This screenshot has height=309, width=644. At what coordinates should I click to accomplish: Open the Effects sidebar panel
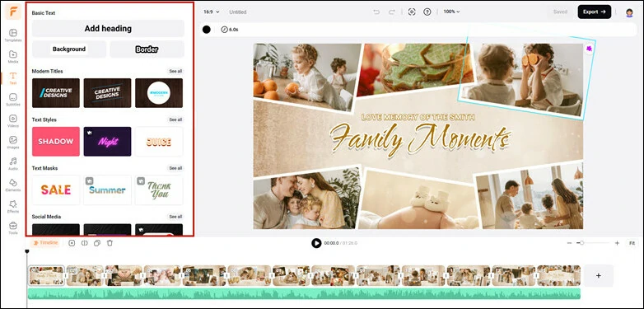tap(13, 206)
